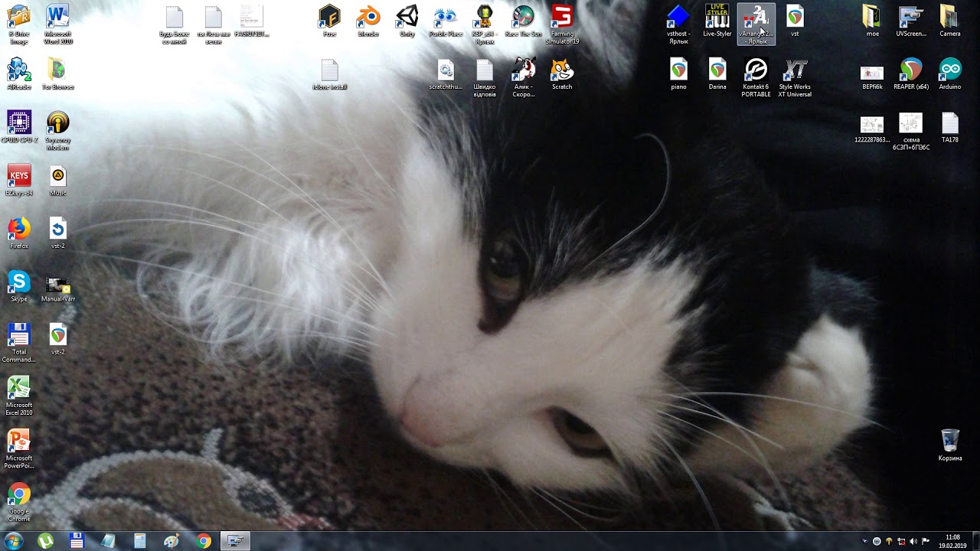This screenshot has width=980, height=551.
Task: Select the vst-2 Reaper project file
Action: click(x=58, y=339)
